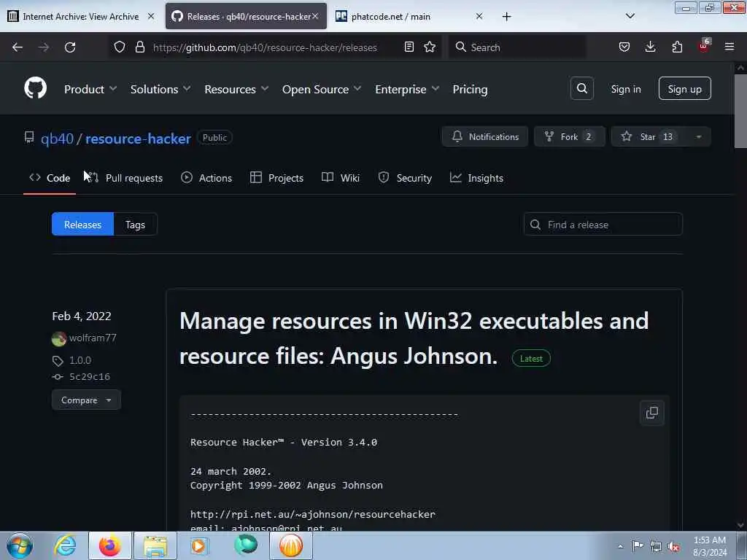Viewport: 747px width, 560px height.
Task: Expand Product menu
Action: 90,89
